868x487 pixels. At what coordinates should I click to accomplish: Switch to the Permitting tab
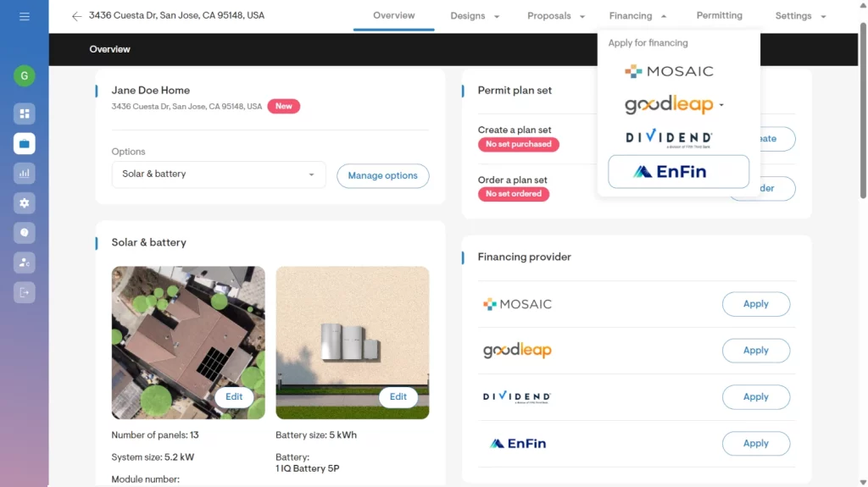719,15
